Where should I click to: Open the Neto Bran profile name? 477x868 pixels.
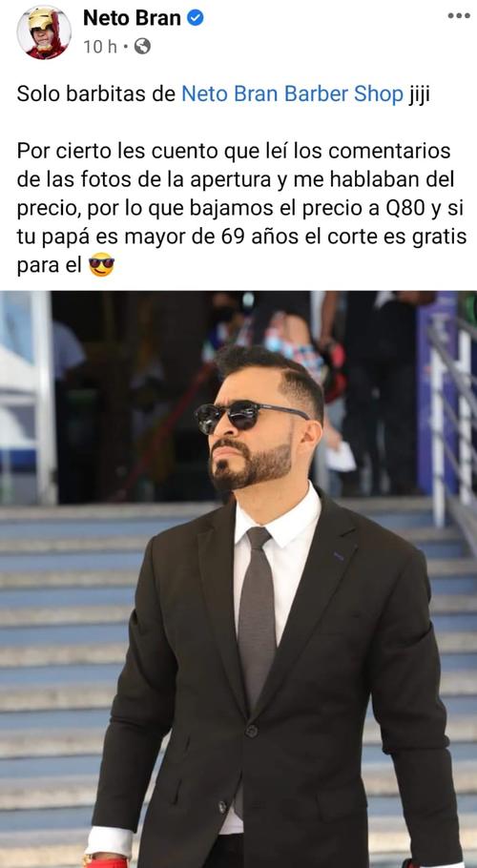tap(132, 18)
